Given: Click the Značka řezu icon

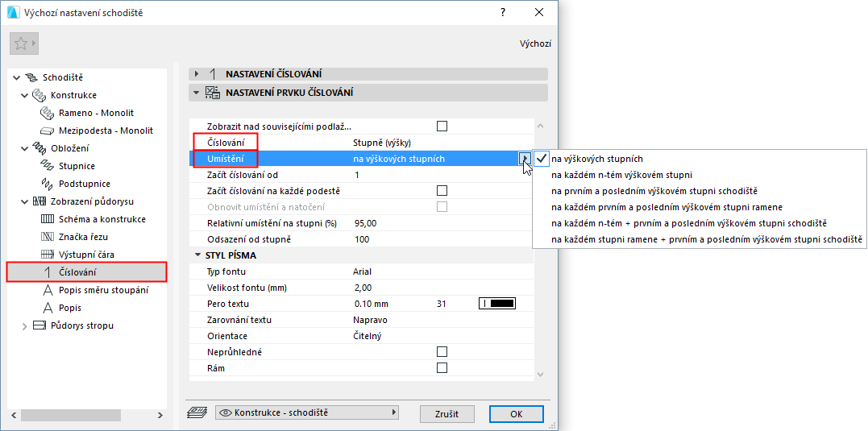Looking at the screenshot, I should click(47, 237).
